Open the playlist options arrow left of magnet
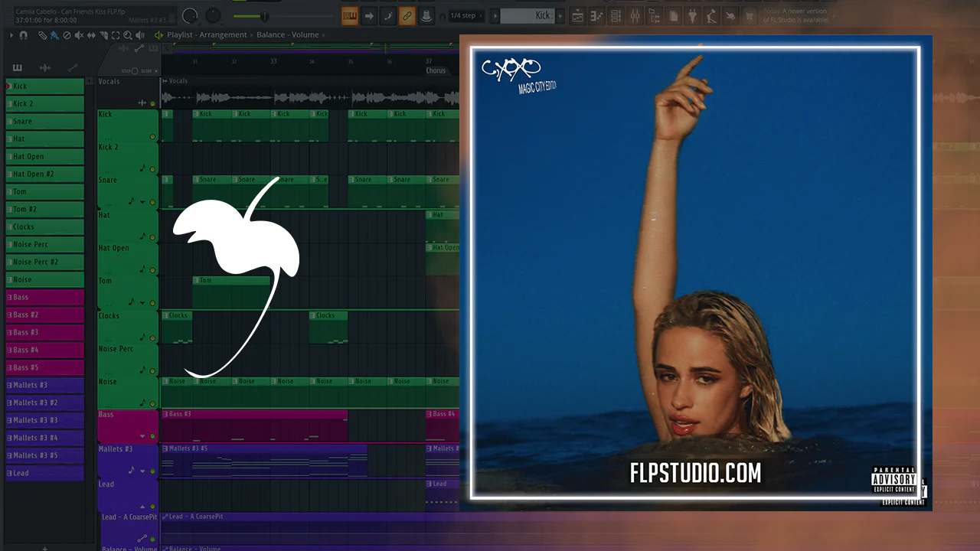The image size is (980, 551). coord(12,35)
